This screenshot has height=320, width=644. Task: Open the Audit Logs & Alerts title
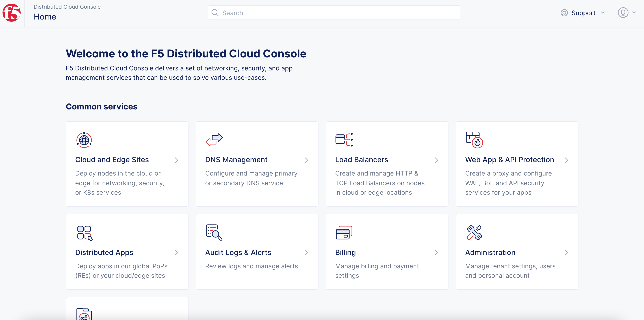click(x=238, y=252)
